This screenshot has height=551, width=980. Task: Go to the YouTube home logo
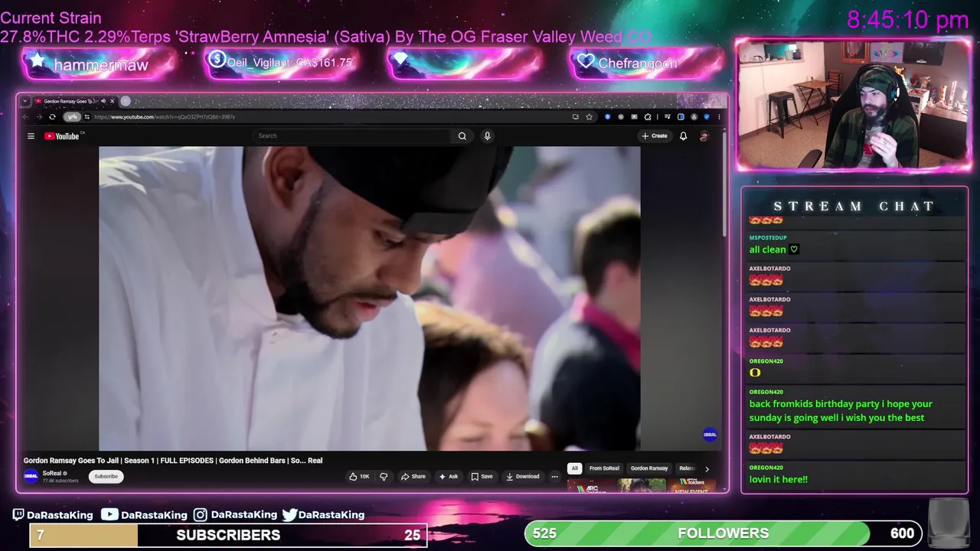click(62, 136)
